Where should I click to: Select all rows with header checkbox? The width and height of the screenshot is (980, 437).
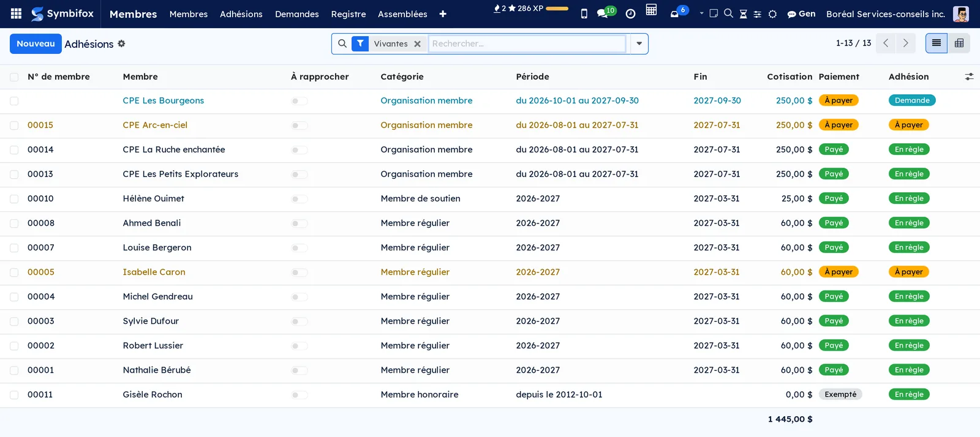14,77
